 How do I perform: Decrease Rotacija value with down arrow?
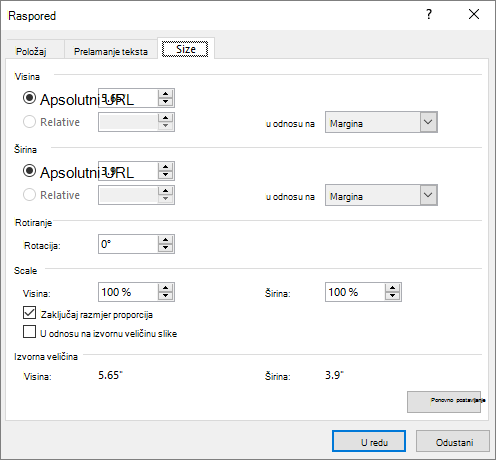tap(166, 248)
